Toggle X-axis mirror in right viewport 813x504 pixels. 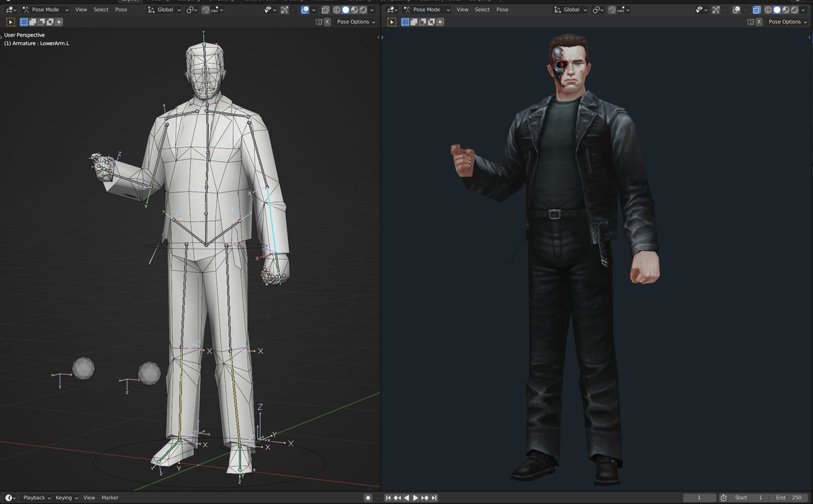(x=759, y=22)
